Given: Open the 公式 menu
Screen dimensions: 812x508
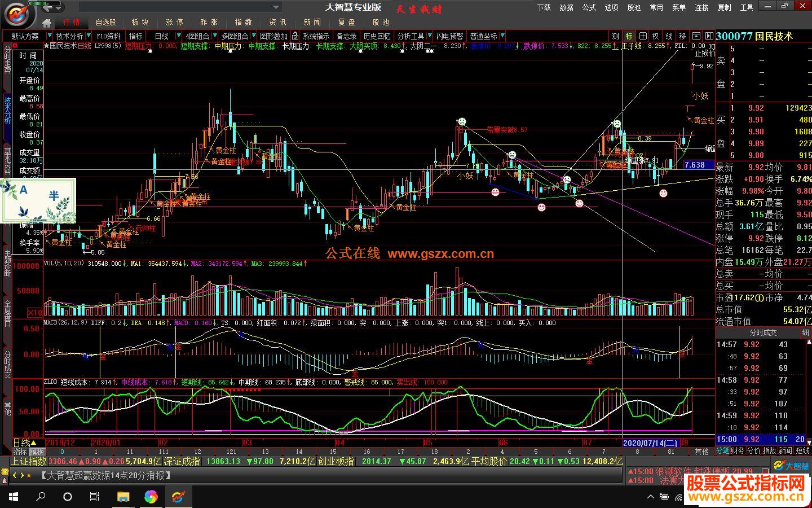Looking at the screenshot, I should click(589, 7).
